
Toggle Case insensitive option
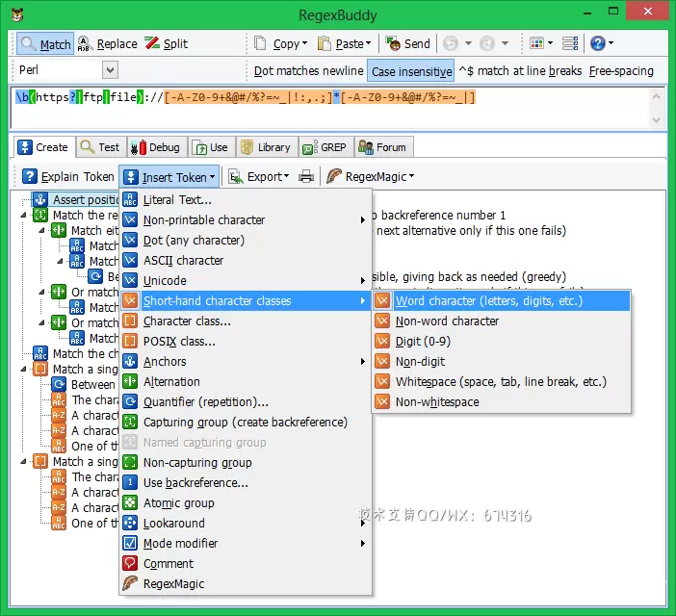(412, 71)
